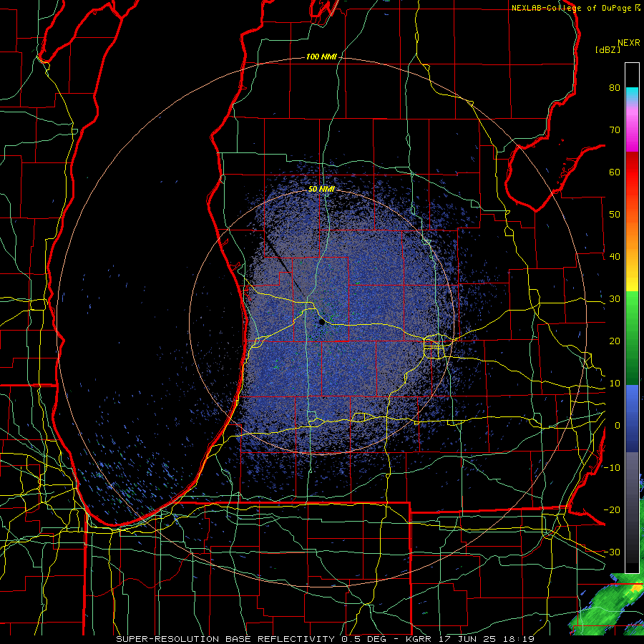Click the 20 value on dBZ scale
The width and height of the screenshot is (644, 644).
615,341
